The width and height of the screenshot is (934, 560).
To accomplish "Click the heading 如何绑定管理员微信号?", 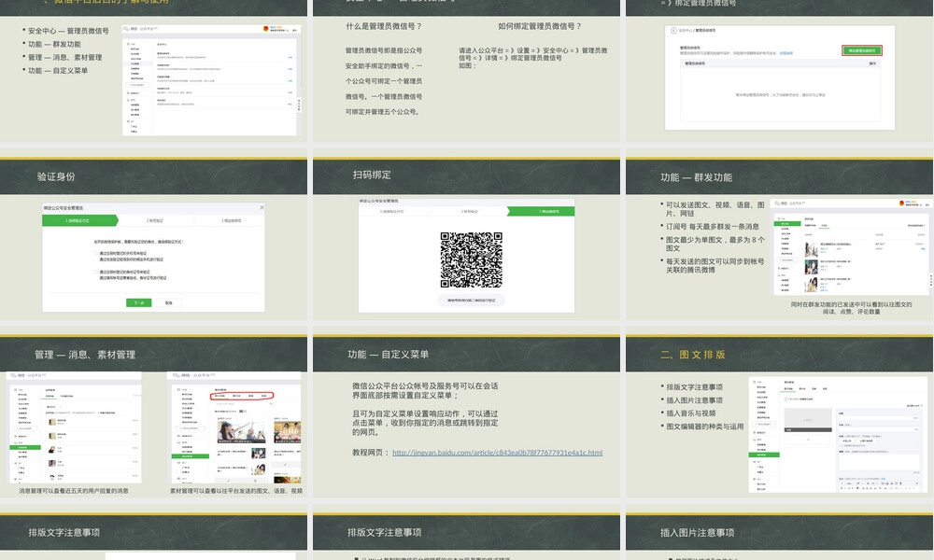I will point(540,26).
